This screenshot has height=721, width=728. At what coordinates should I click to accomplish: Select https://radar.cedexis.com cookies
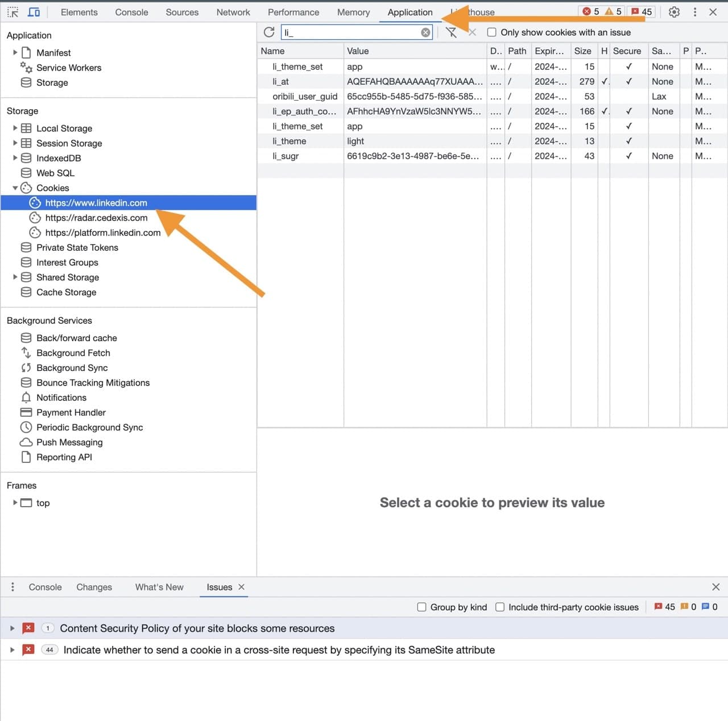tap(96, 218)
